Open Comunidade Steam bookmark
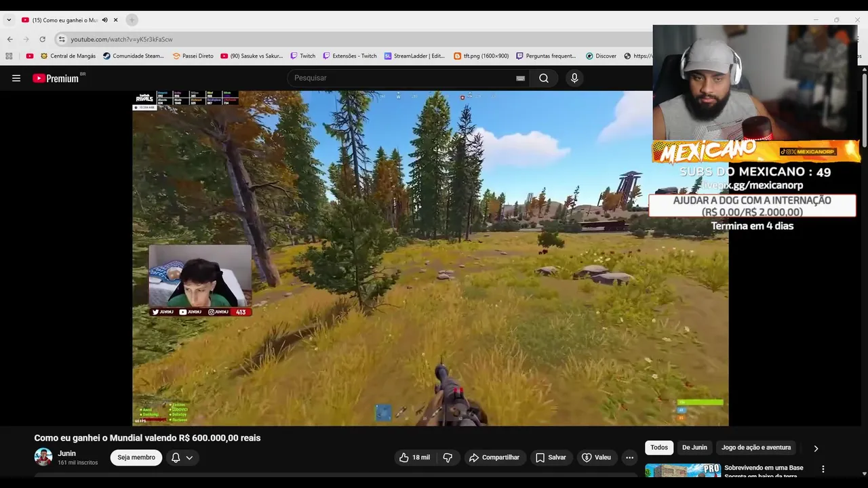 134,56
